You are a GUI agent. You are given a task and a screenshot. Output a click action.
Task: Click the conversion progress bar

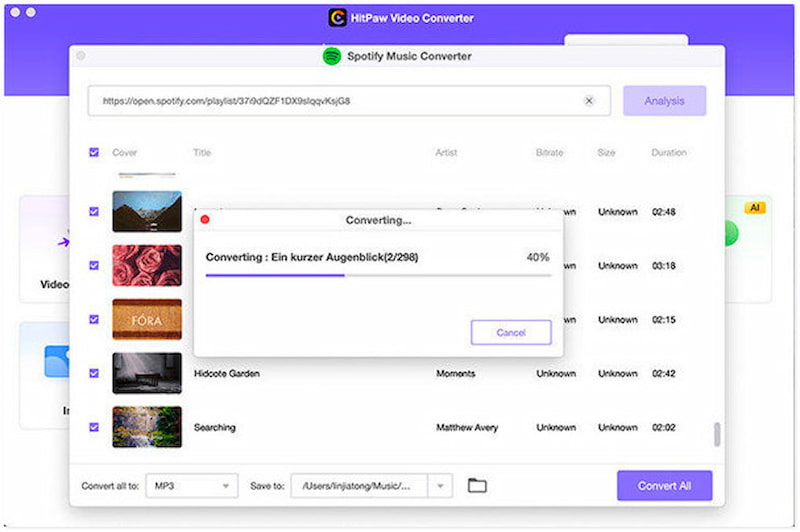pos(378,275)
